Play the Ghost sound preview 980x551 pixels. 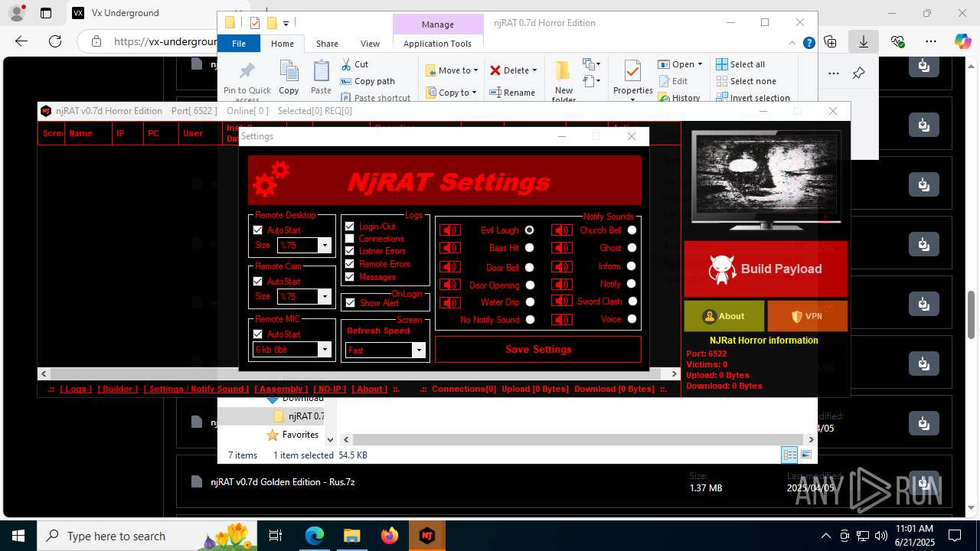pyautogui.click(x=562, y=247)
